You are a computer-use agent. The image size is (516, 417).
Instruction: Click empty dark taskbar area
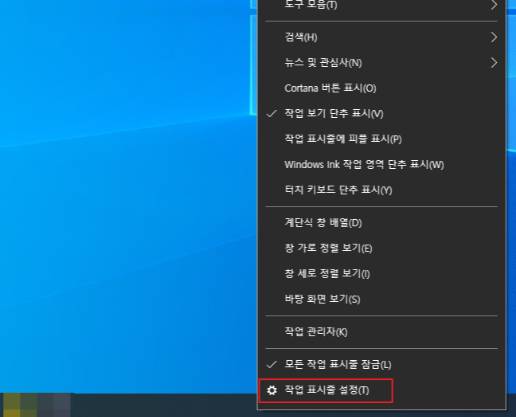163,405
